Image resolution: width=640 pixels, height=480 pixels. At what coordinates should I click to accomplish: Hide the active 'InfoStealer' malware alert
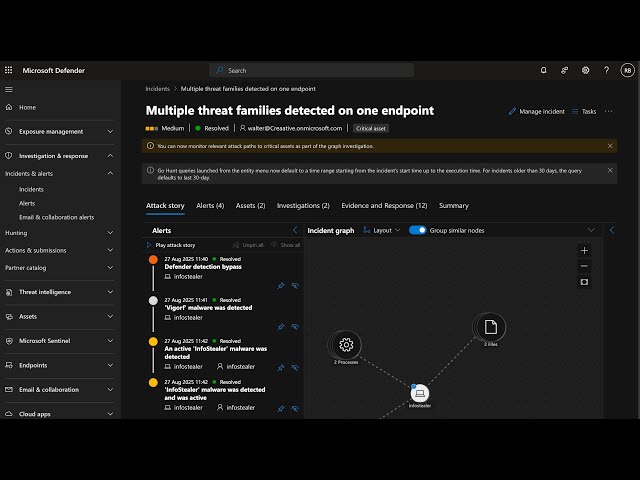pos(295,368)
